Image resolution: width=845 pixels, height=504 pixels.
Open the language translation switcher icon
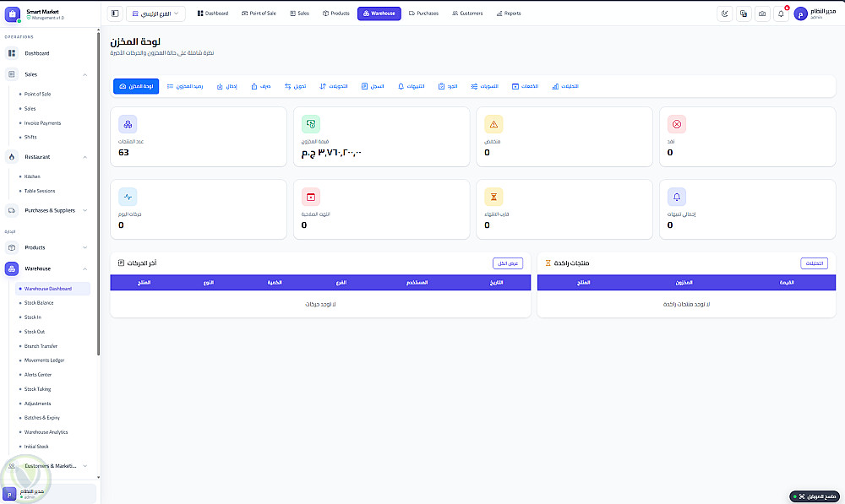pyautogui.click(x=744, y=14)
